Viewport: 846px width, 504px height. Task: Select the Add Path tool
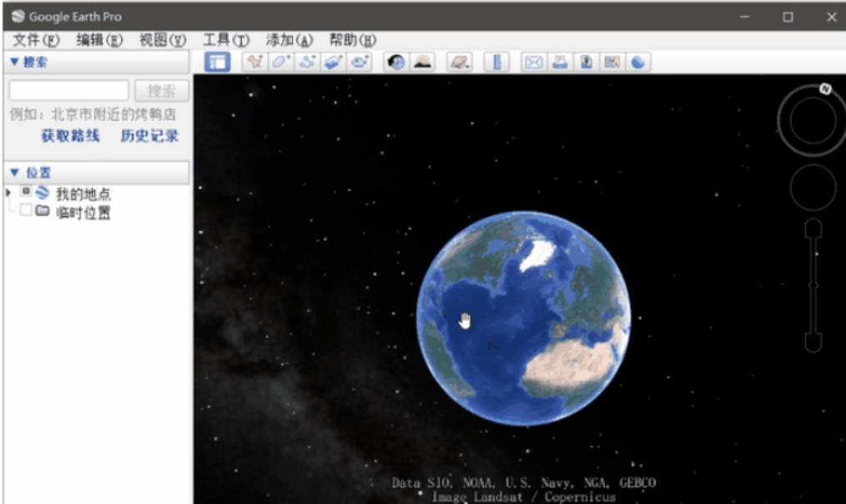(x=307, y=62)
